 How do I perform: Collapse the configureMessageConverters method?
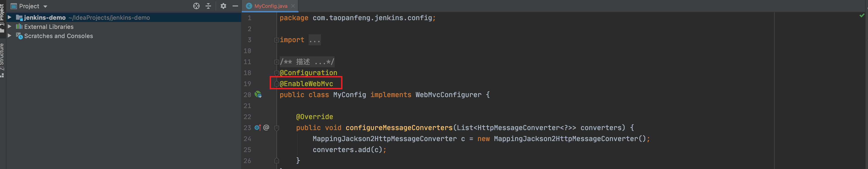coord(276,128)
